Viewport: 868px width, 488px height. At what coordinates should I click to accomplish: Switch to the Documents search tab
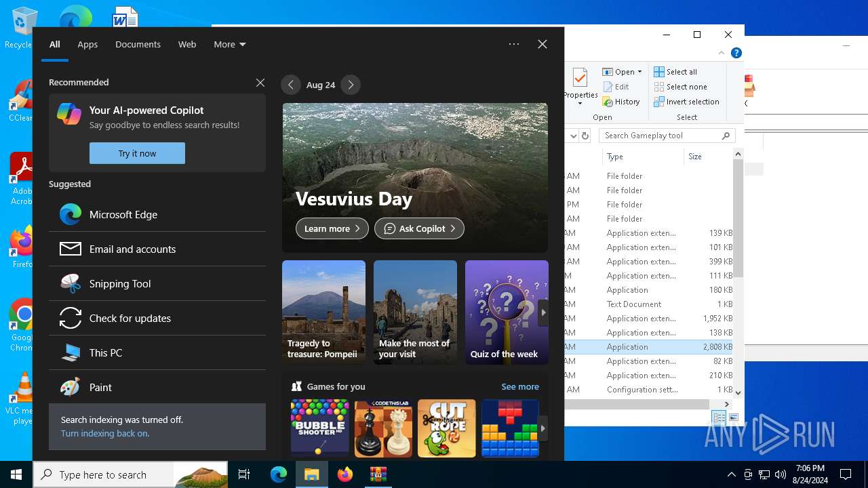tap(138, 44)
